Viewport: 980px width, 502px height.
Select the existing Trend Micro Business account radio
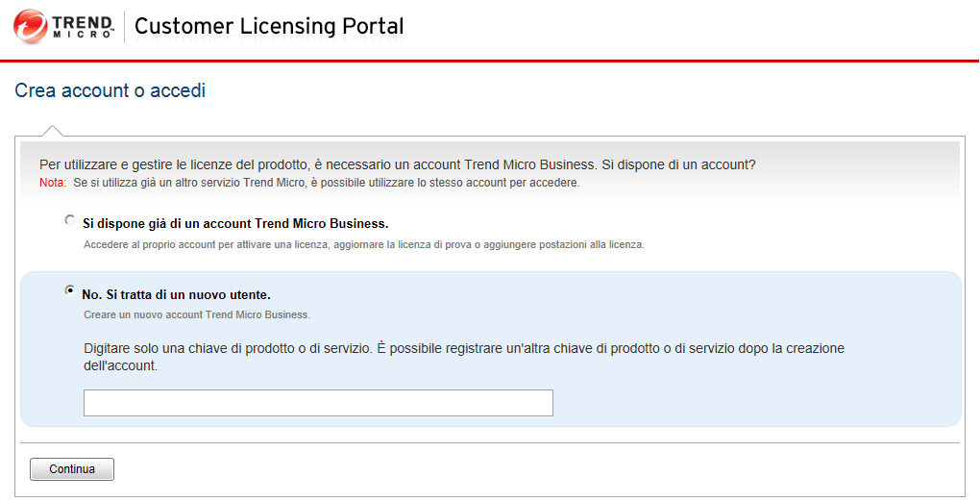(x=69, y=220)
